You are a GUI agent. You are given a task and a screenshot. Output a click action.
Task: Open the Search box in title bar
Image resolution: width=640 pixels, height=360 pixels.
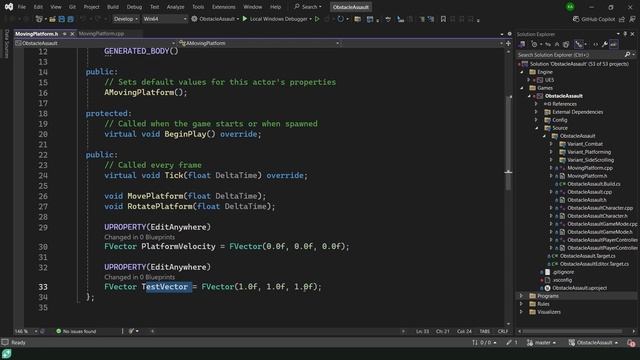[308, 7]
